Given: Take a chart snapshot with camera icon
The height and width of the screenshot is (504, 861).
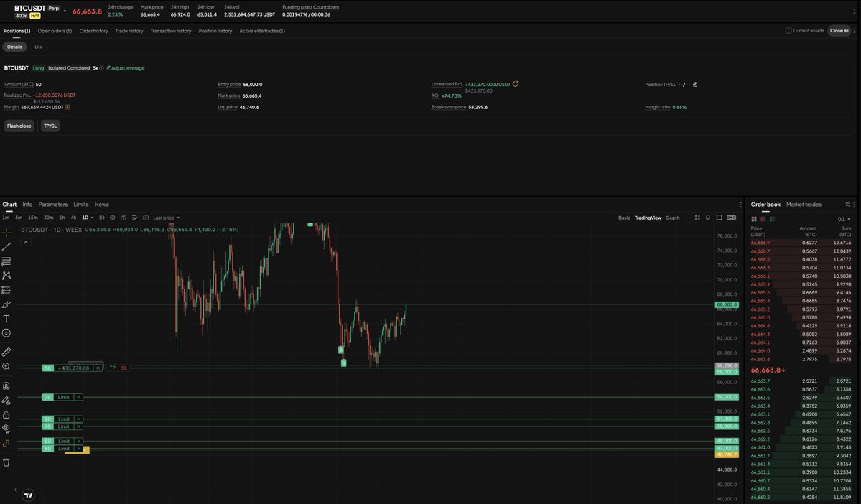Looking at the screenshot, I should click(x=146, y=218).
